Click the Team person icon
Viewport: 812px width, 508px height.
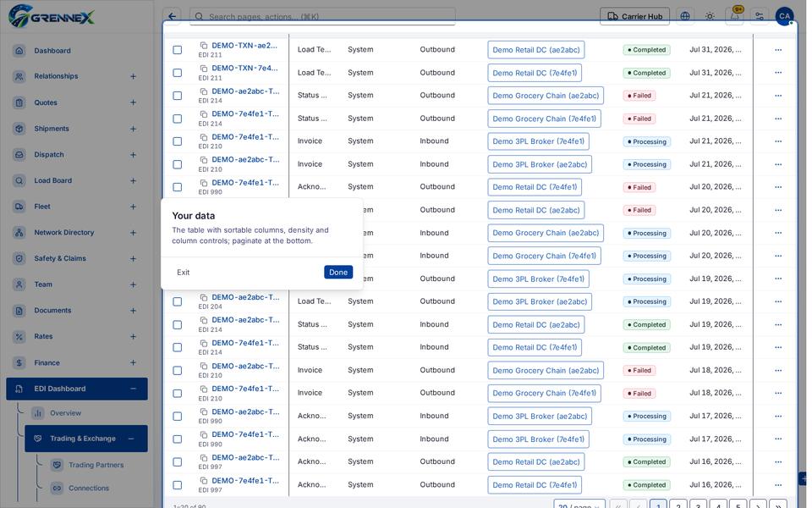click(x=19, y=284)
